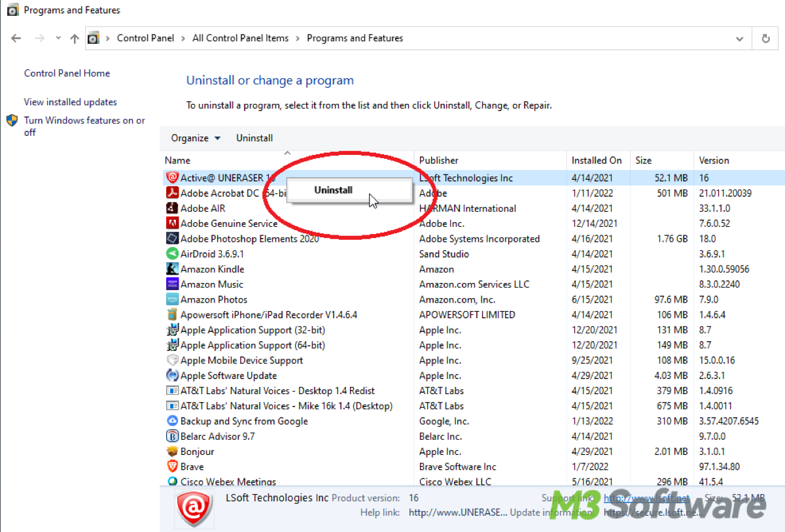The image size is (785, 532).
Task: Click the 1.76 GB size value
Action: pyautogui.click(x=672, y=239)
